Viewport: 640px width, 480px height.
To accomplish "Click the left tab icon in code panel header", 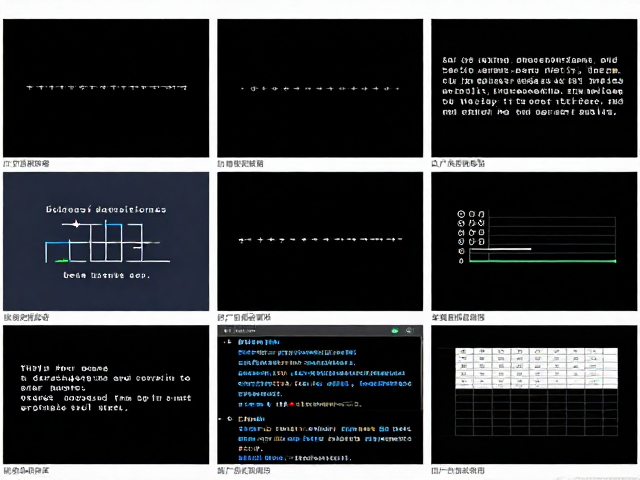I will [227, 331].
